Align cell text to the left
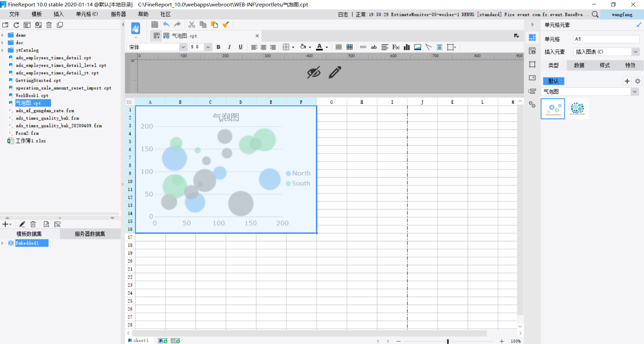The width and height of the screenshot is (644, 344). pyautogui.click(x=254, y=47)
